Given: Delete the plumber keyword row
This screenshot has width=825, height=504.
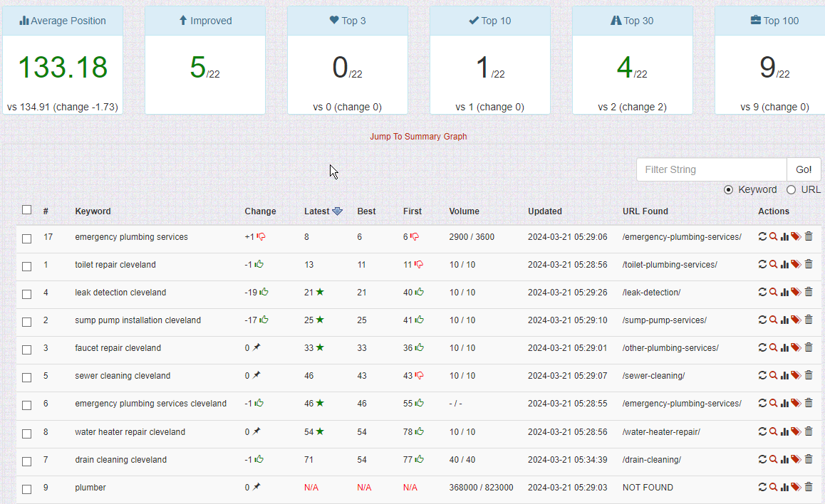Looking at the screenshot, I should tap(809, 488).
